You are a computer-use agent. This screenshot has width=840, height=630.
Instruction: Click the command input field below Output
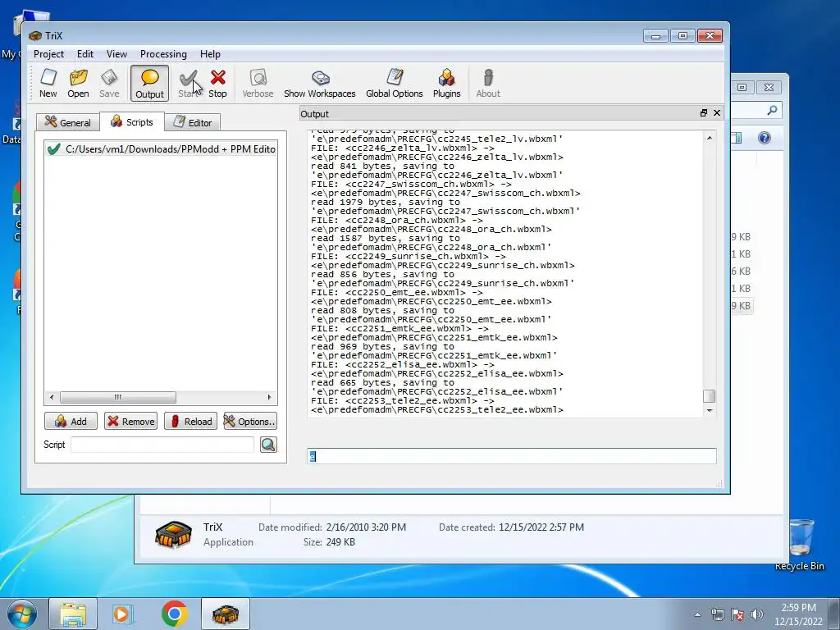point(512,456)
